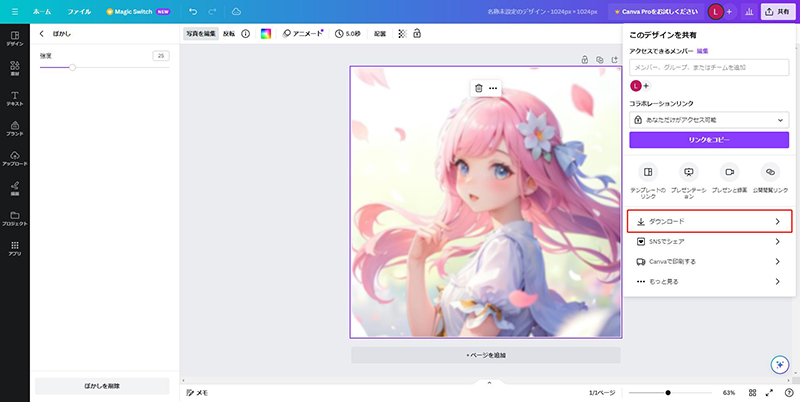Open the アップロード panel

pyautogui.click(x=15, y=159)
